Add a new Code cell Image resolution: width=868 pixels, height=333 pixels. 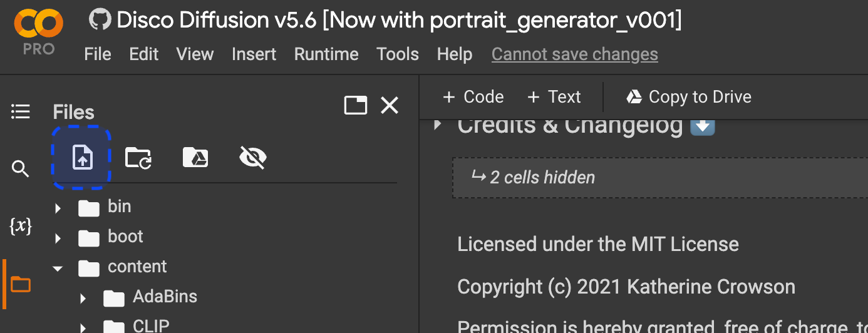coord(473,97)
